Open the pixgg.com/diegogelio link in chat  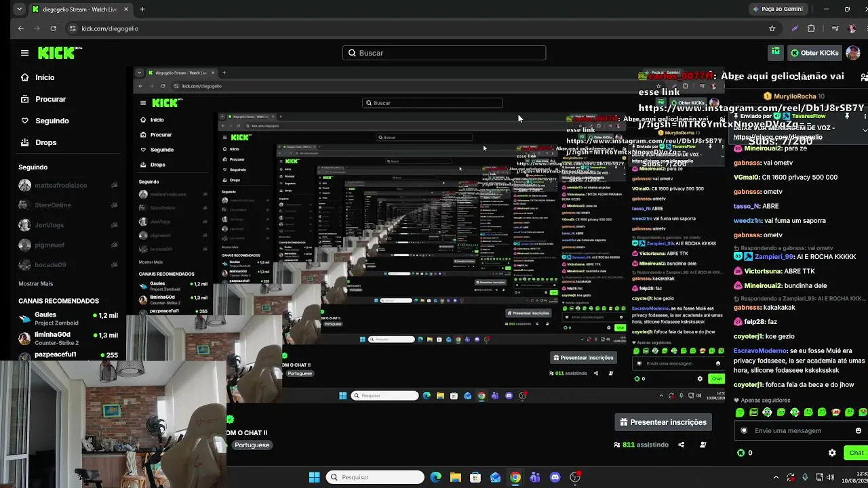(778, 137)
